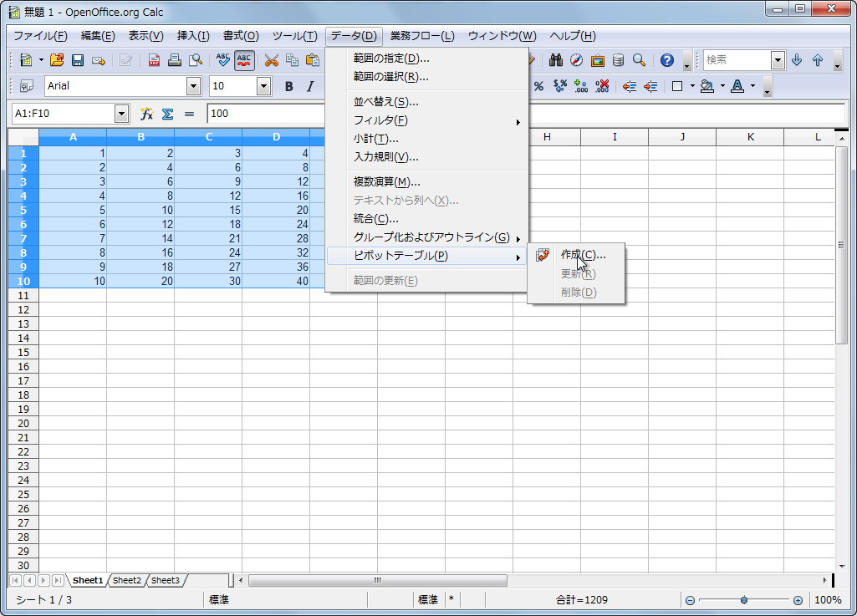
Task: Open the Borders dropdown arrow
Action: coord(692,86)
